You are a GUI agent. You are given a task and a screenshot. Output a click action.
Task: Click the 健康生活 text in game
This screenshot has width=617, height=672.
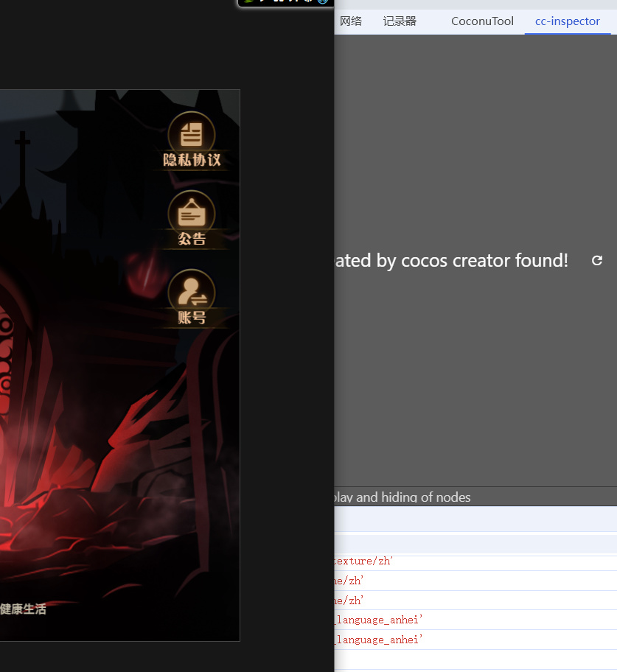click(23, 609)
